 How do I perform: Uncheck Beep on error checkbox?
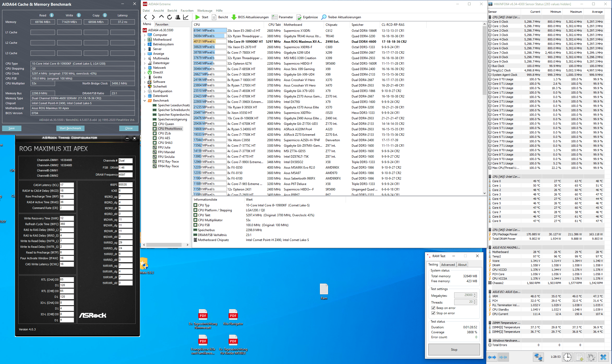[x=433, y=308]
